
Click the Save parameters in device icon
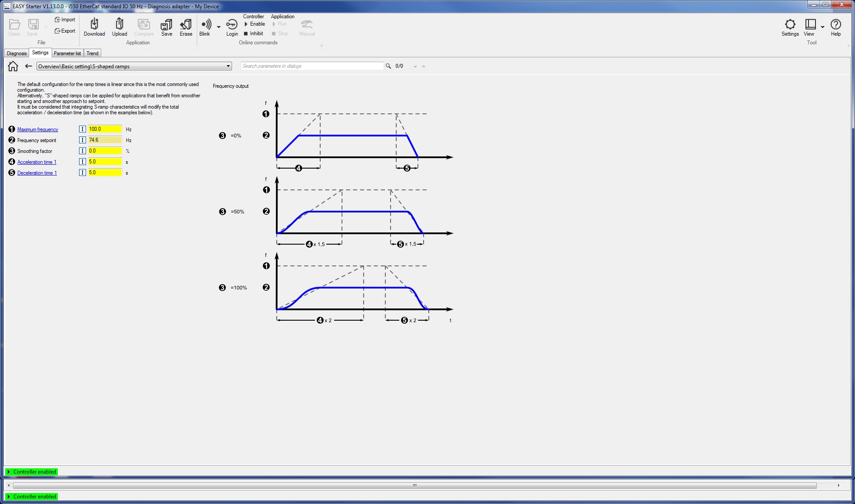(166, 25)
